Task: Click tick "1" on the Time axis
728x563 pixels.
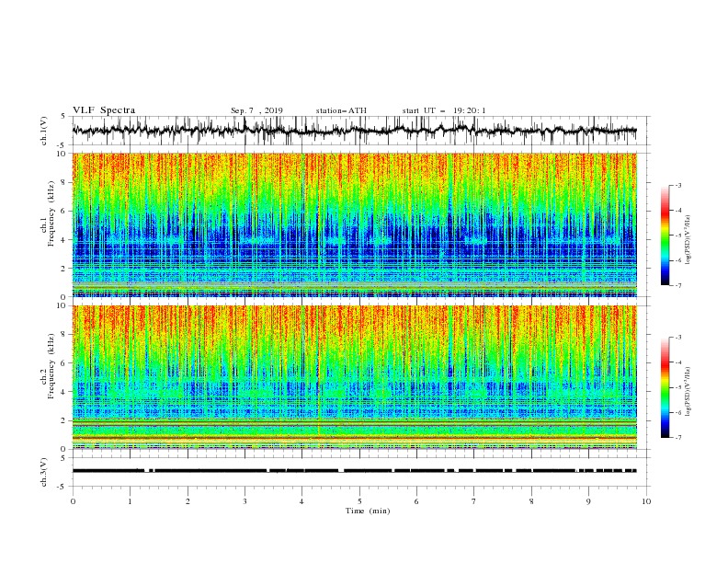Action: coord(130,501)
